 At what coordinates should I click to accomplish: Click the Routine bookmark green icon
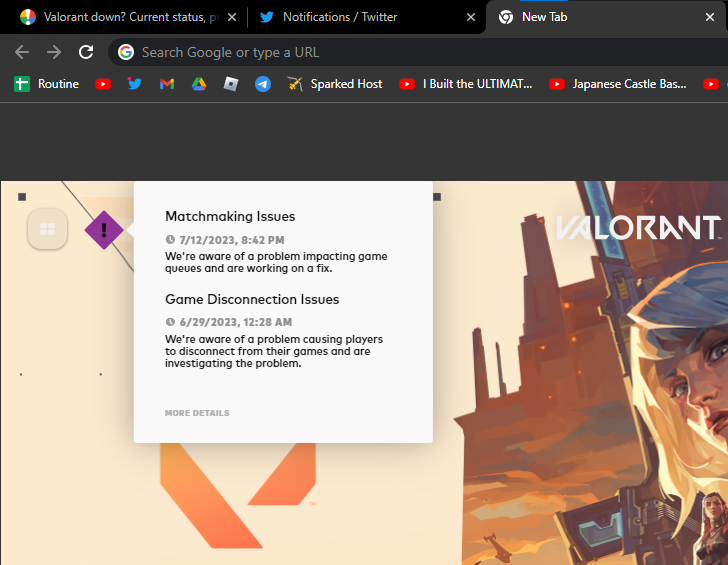tap(22, 84)
